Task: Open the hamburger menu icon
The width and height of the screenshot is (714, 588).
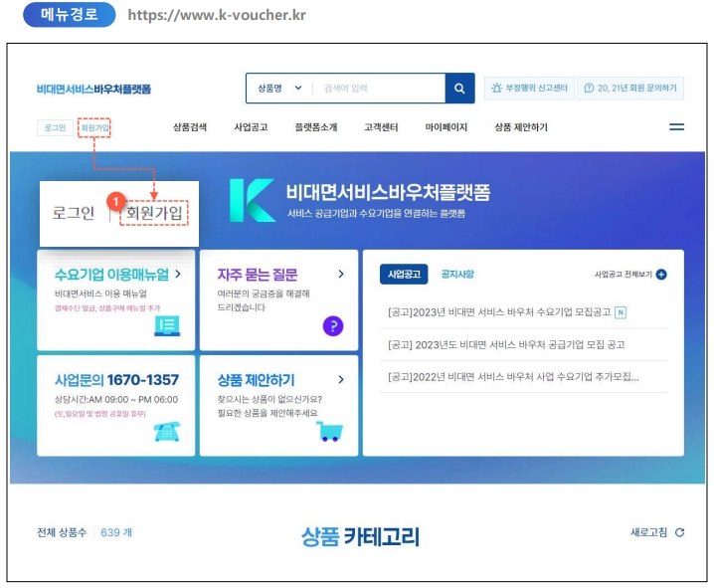Action: 676,127
